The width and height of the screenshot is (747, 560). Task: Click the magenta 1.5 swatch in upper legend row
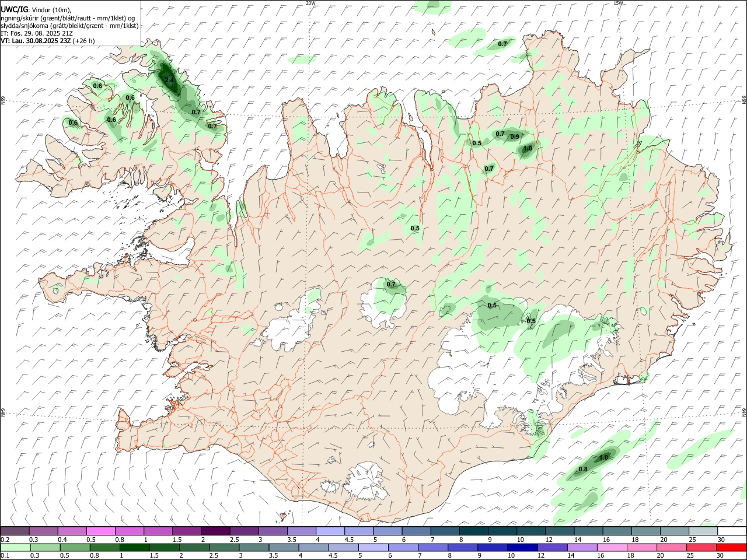[187, 531]
